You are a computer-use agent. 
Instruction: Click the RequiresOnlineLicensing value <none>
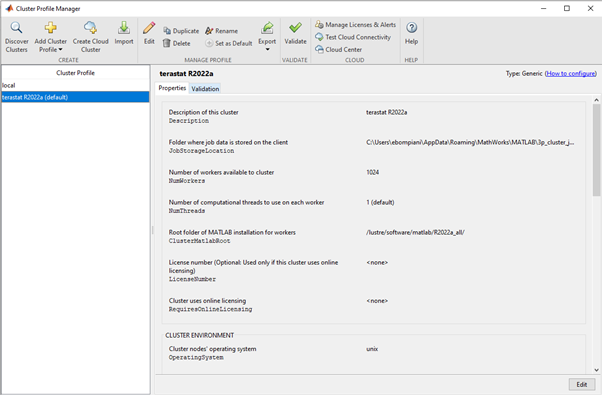click(x=377, y=301)
